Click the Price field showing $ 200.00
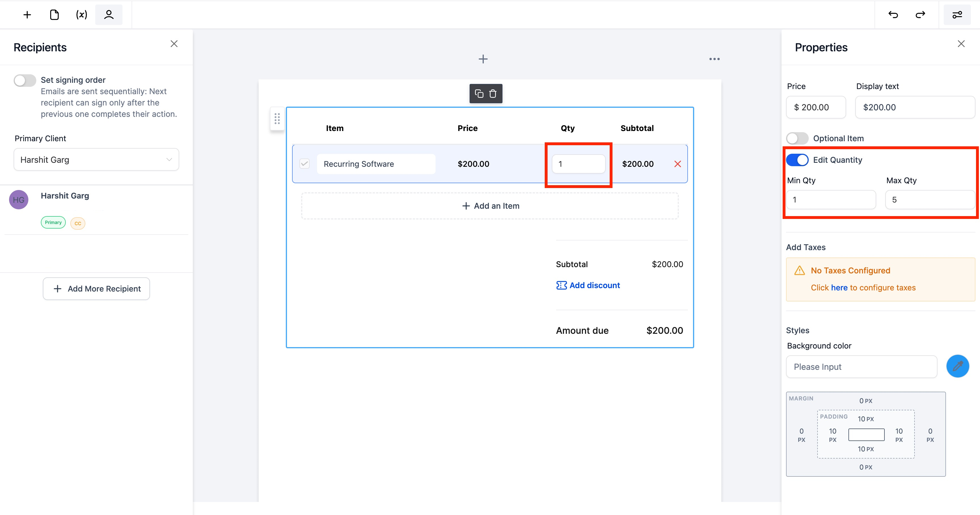980x515 pixels. click(816, 107)
